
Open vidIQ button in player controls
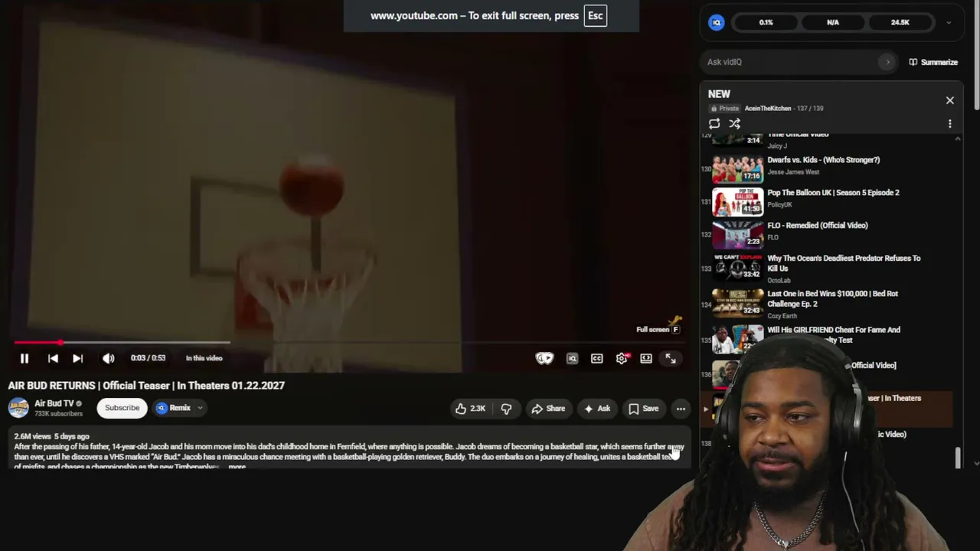point(572,358)
